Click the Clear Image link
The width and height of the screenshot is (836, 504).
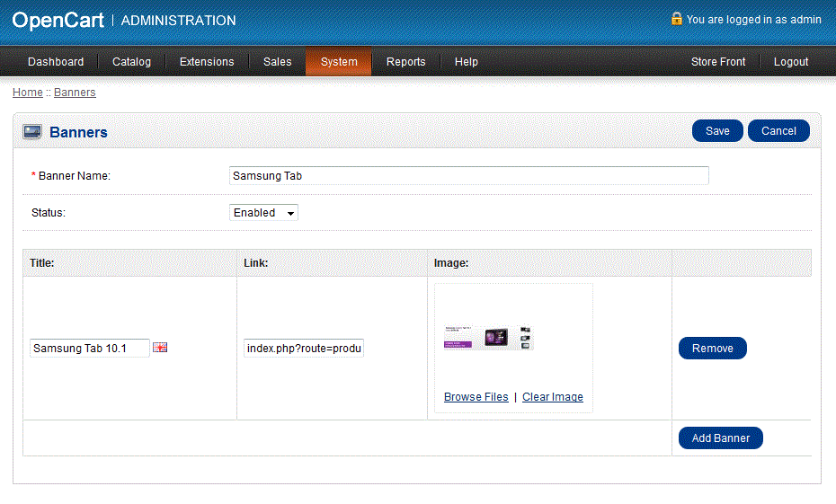click(552, 397)
